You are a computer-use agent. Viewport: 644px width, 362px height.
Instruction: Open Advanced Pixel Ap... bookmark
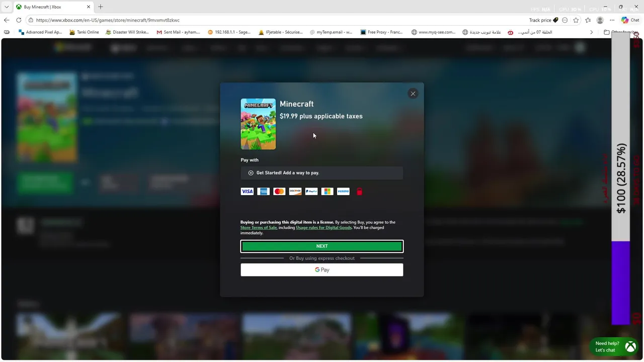40,32
